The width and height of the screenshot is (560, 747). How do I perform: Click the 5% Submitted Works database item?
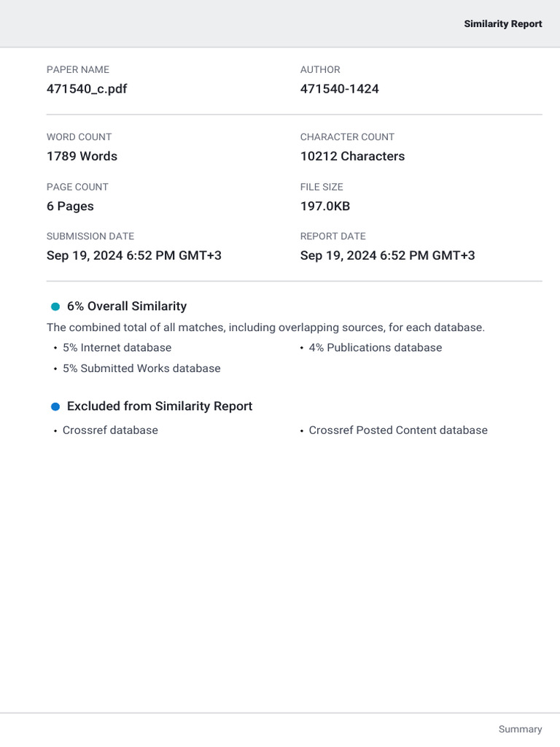pyautogui.click(x=141, y=368)
